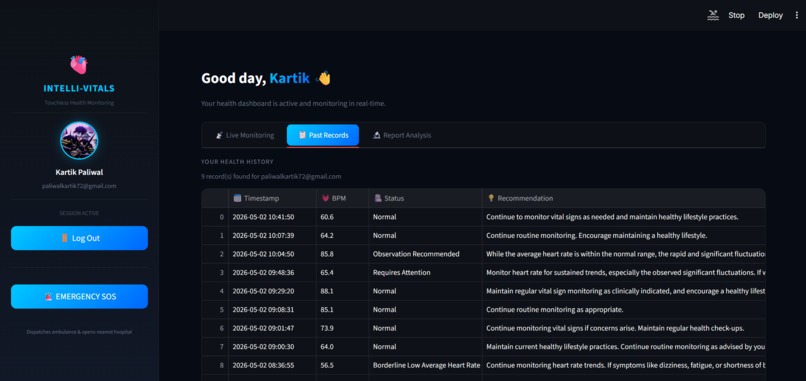Click the Deploy button
This screenshot has height=381, width=806.
[x=770, y=15]
